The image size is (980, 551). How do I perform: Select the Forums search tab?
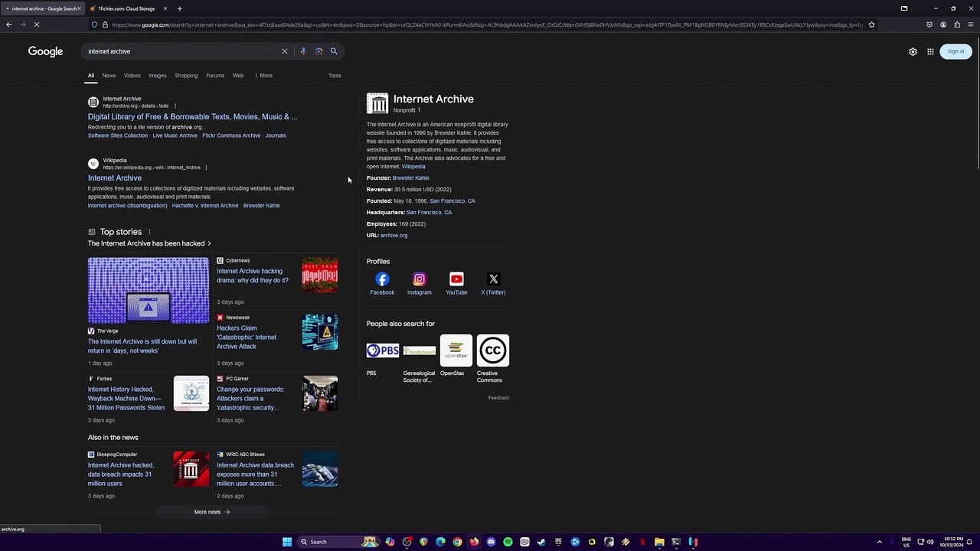[x=215, y=75]
